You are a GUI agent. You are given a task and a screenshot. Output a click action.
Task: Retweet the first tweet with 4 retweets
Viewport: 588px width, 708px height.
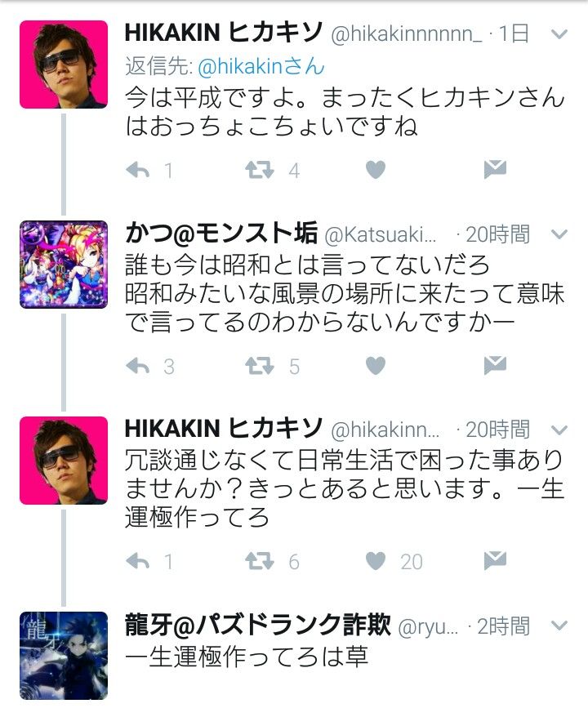(x=259, y=170)
